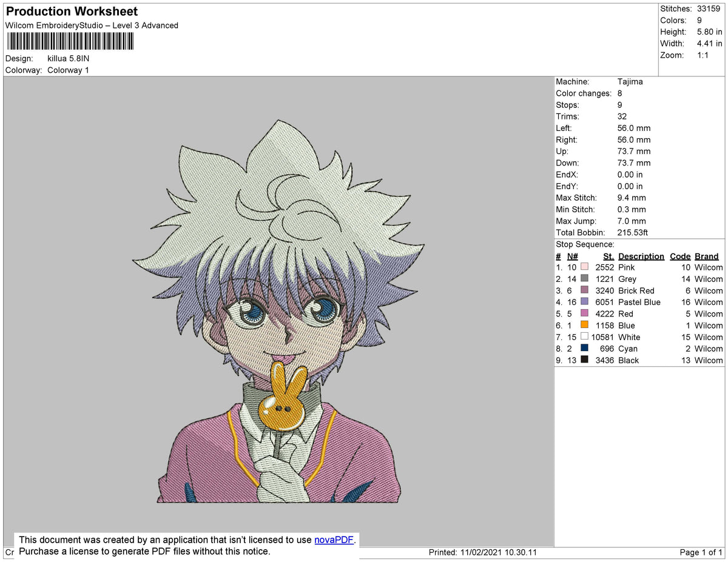Screen dimensions: 728x562
Task: Select the Red swatch numbered 4222
Action: [x=584, y=313]
